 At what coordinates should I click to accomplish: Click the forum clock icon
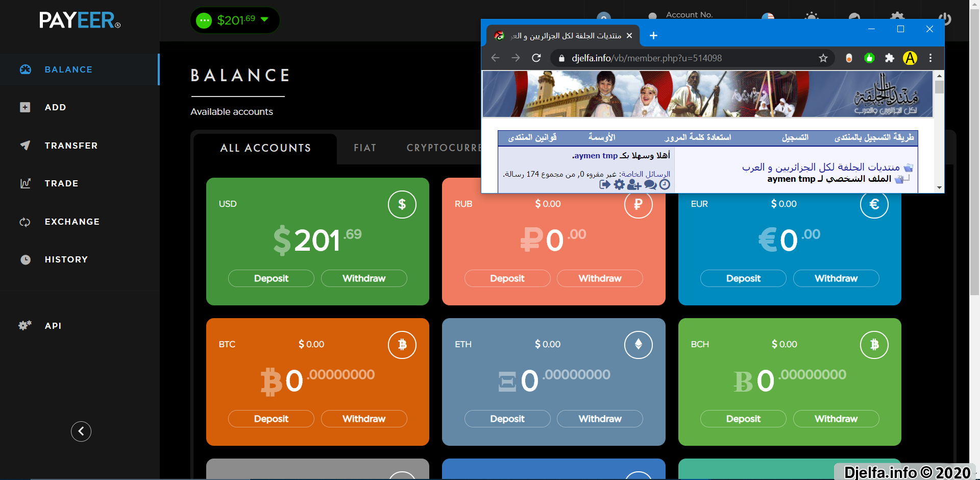(x=665, y=185)
